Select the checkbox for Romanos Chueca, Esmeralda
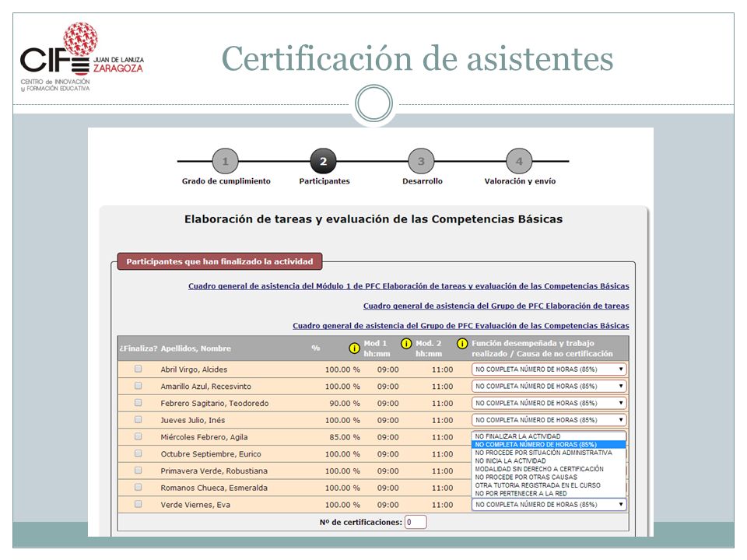The height and width of the screenshot is (560, 747). (x=139, y=487)
